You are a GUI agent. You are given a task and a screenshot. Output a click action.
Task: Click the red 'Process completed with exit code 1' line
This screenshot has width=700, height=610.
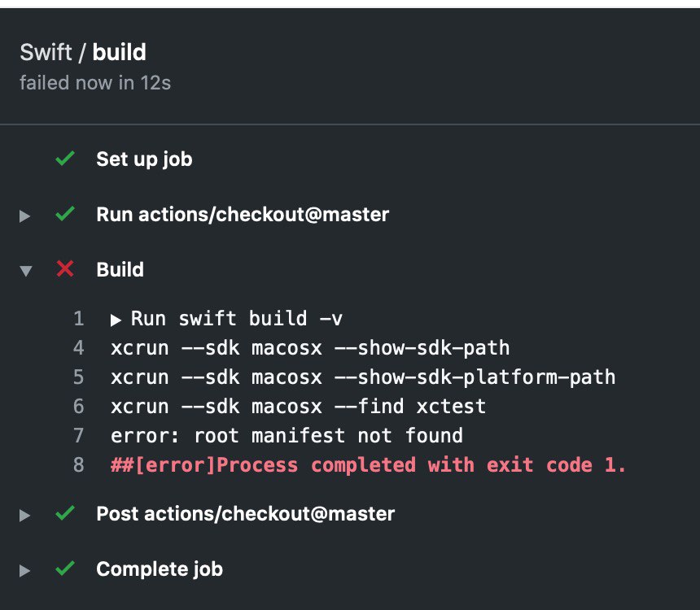[x=368, y=465]
